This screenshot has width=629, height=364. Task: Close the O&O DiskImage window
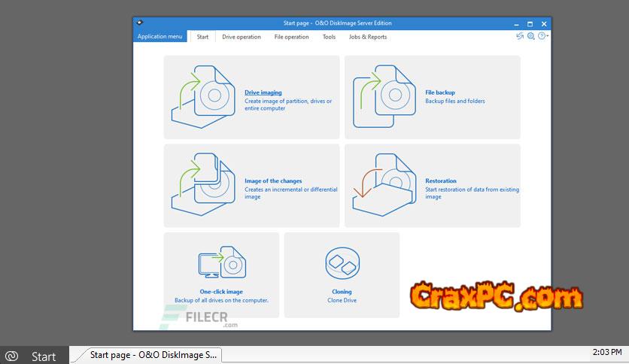[544, 24]
